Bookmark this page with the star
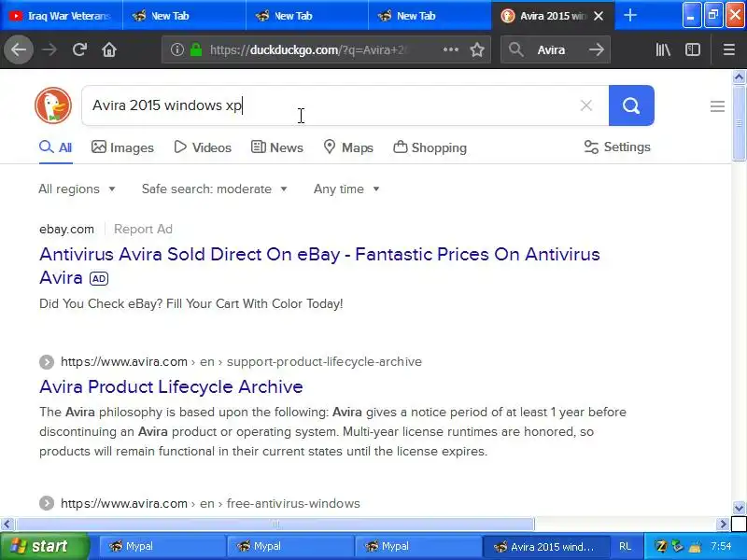The width and height of the screenshot is (747, 560). [477, 49]
